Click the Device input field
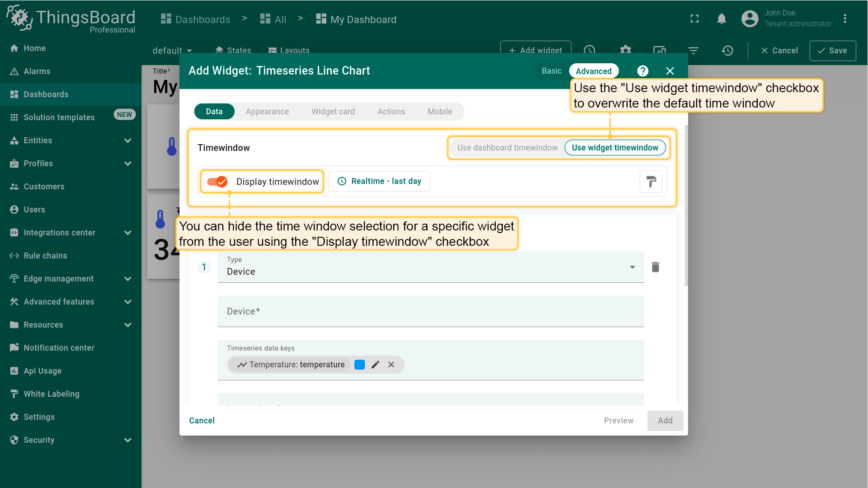Screen dimensions: 868x488 (x=430, y=311)
